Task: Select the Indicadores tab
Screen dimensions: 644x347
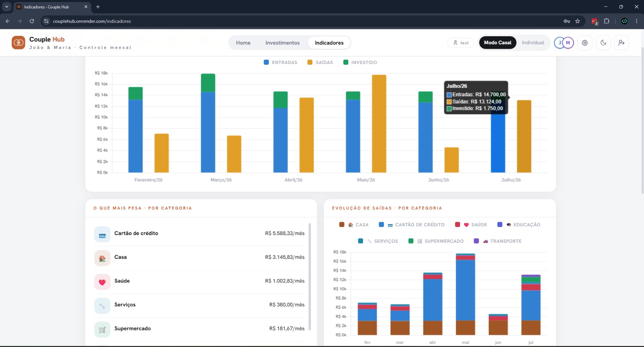Action: [x=329, y=43]
